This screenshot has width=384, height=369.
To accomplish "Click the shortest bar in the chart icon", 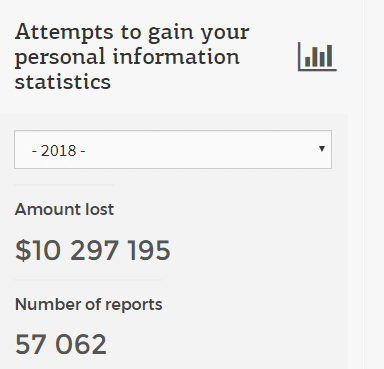I will [308, 61].
